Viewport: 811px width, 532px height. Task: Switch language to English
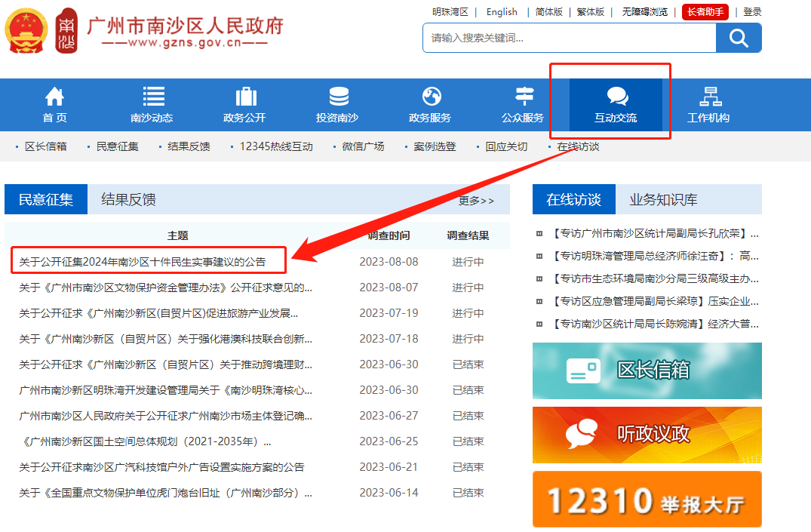[502, 12]
